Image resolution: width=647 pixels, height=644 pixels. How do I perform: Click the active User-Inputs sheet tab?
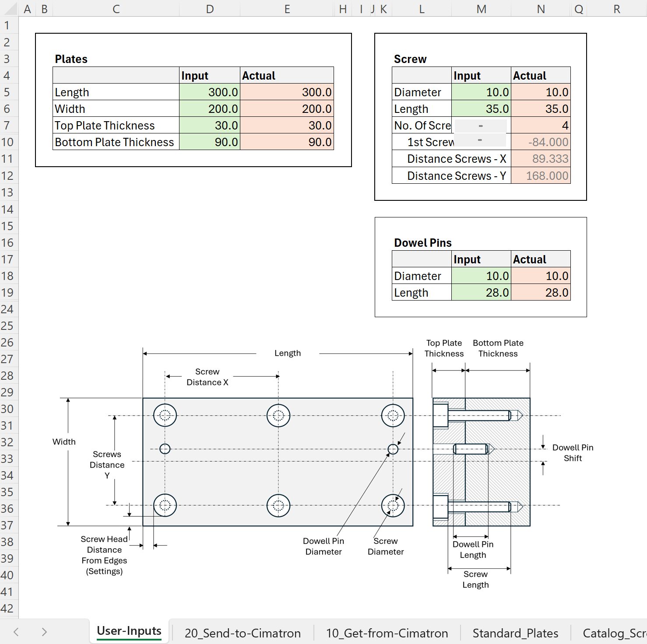[129, 630]
